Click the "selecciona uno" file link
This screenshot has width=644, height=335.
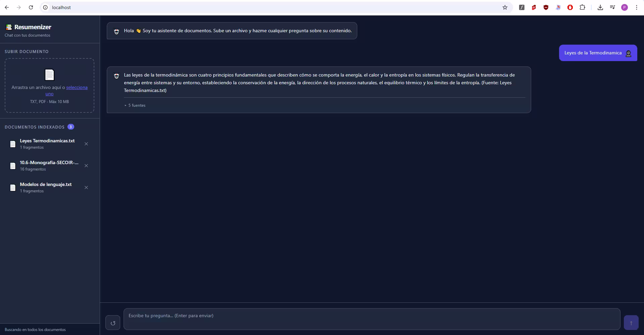click(77, 88)
